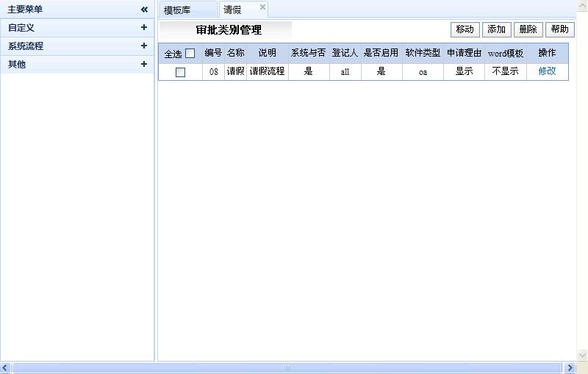Click the 请假流程 description cell
The image size is (588, 374).
click(x=267, y=71)
